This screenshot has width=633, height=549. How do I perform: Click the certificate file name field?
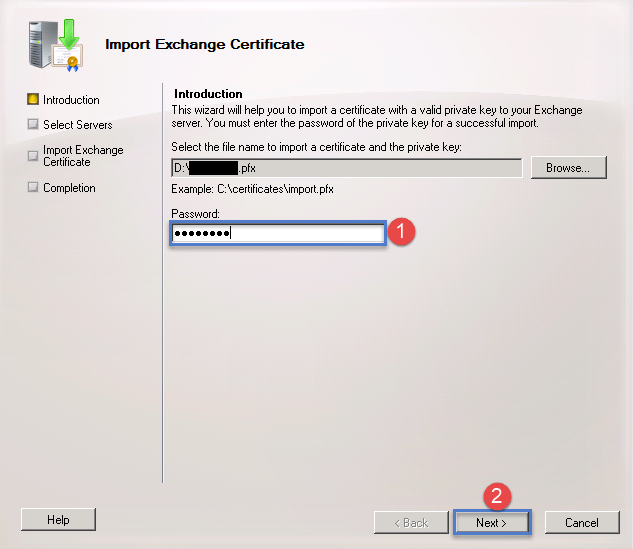(x=347, y=168)
